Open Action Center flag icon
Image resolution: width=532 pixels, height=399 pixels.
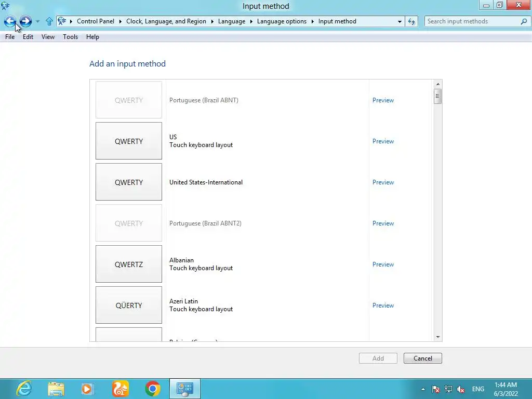click(x=436, y=389)
